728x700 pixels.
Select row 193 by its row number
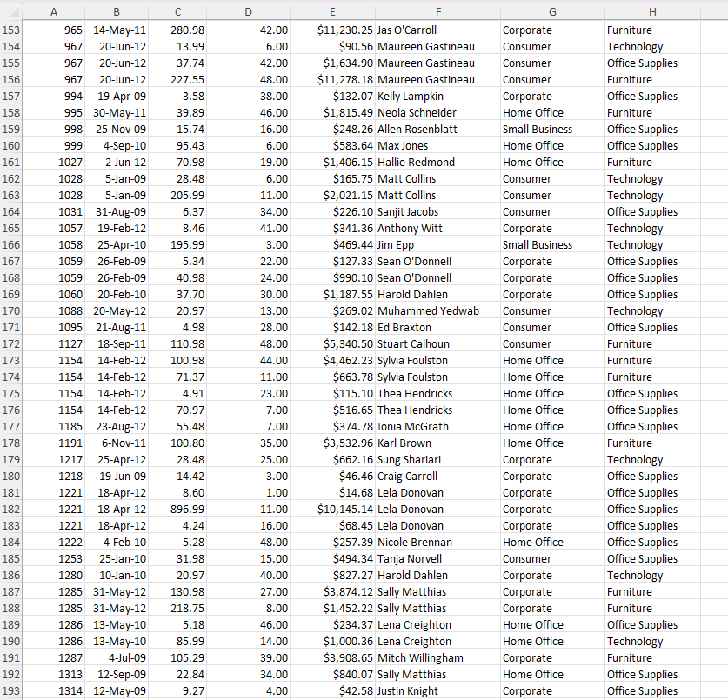[x=10, y=690]
